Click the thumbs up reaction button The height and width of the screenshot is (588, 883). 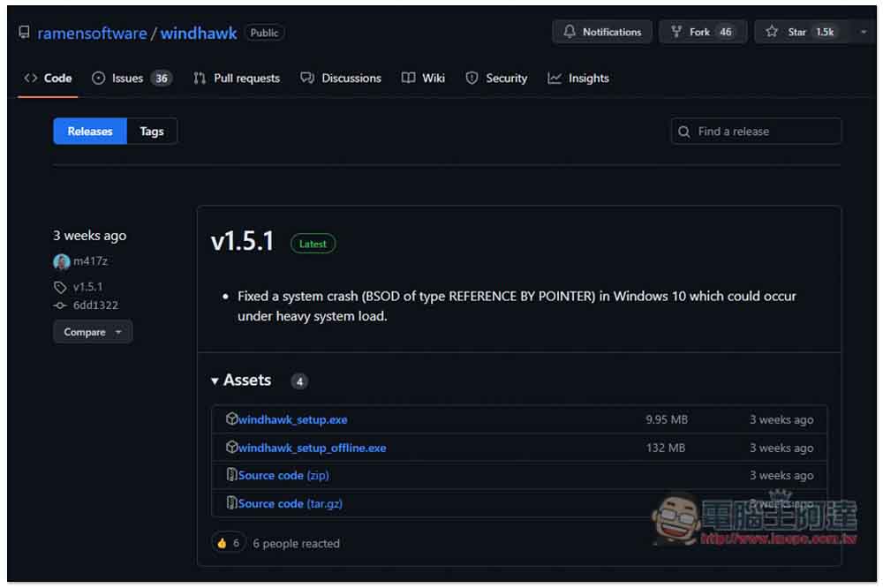click(229, 543)
